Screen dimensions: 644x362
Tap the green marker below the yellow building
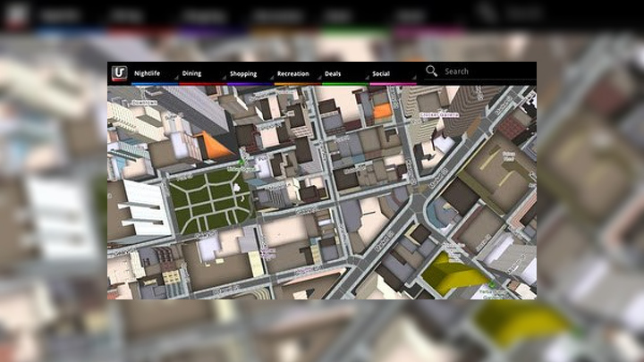coord(490,285)
